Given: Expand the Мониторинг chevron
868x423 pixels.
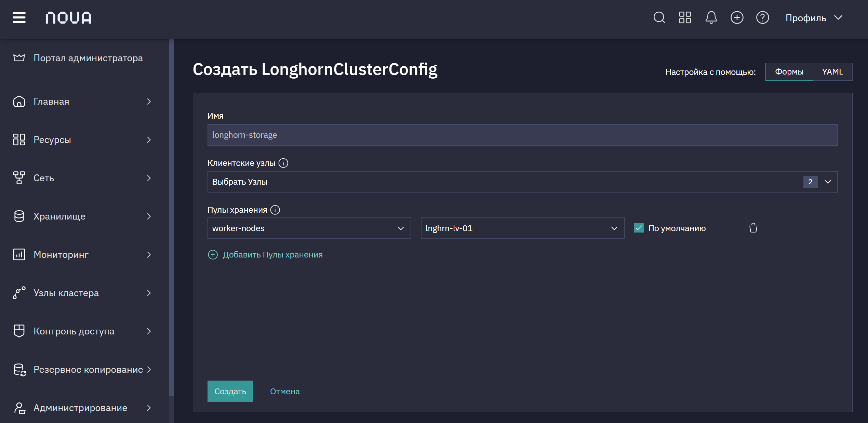Looking at the screenshot, I should click(149, 255).
